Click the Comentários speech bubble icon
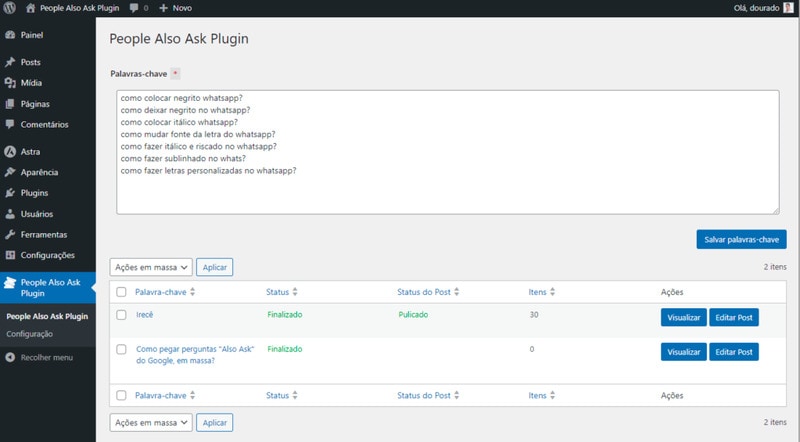Screen dimensions: 800x442 [x=10, y=124]
